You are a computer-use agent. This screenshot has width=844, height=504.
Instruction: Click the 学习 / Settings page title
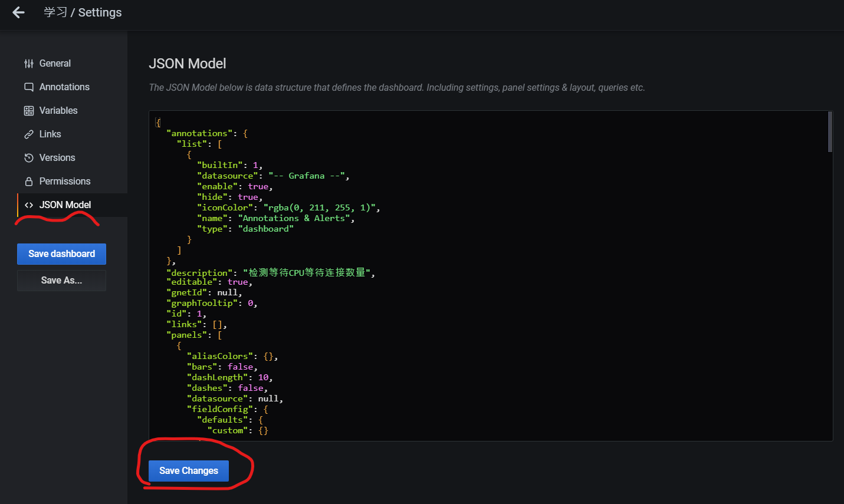coord(83,12)
